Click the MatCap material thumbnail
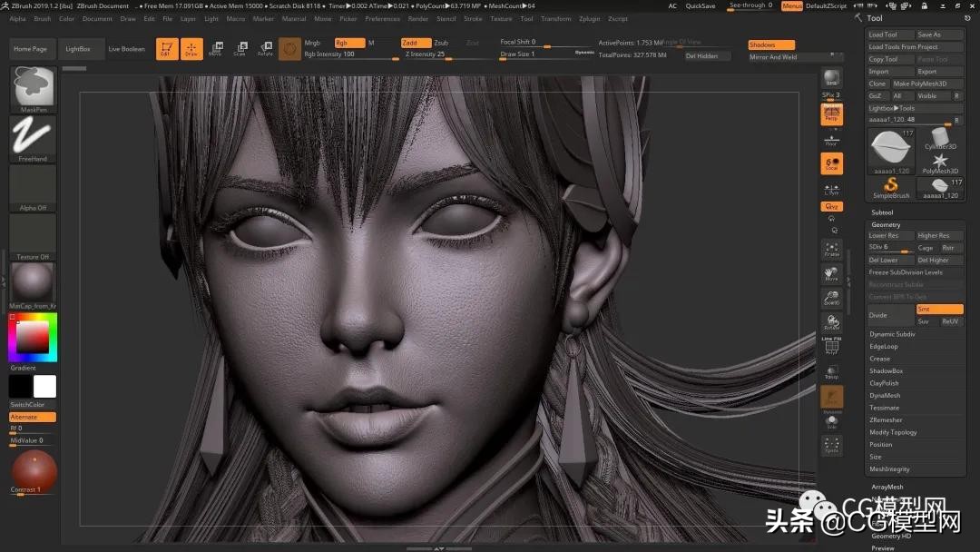 tap(33, 281)
